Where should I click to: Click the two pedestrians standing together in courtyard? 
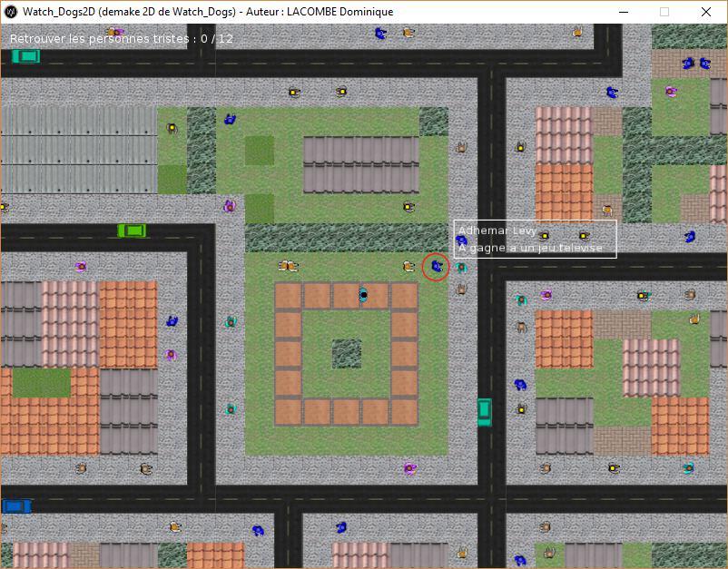click(x=288, y=266)
